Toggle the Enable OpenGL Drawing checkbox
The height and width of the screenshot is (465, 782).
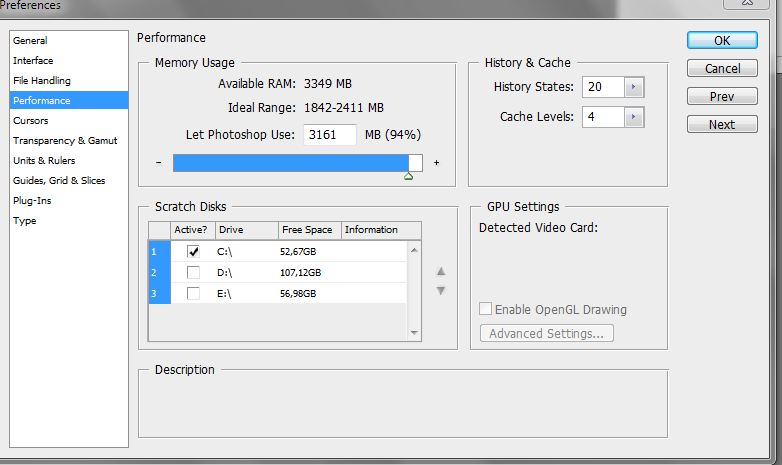pos(485,309)
